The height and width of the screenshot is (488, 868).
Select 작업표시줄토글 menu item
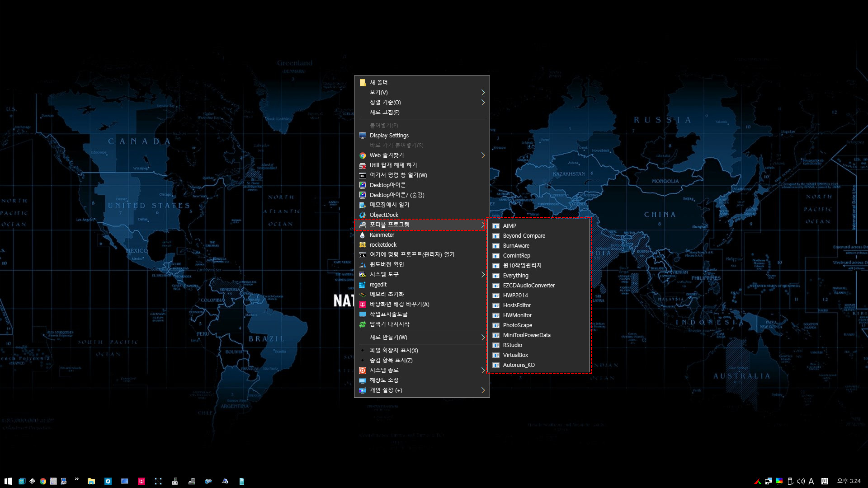click(422, 314)
